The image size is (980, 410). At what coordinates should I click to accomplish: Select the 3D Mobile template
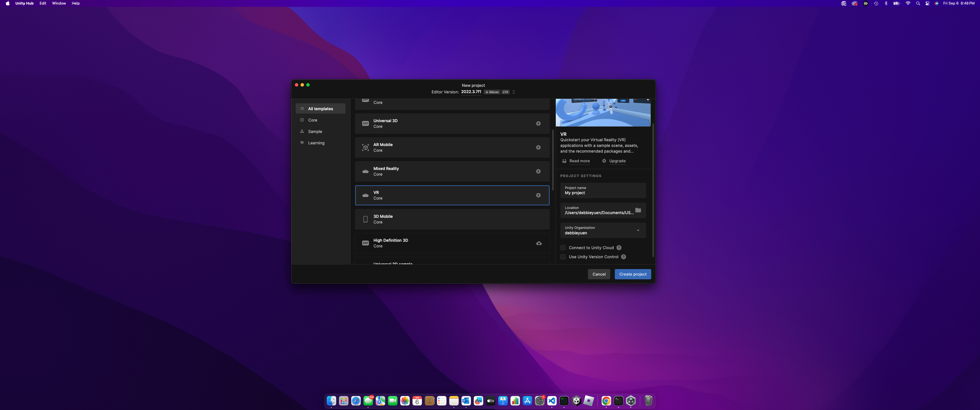pos(452,219)
